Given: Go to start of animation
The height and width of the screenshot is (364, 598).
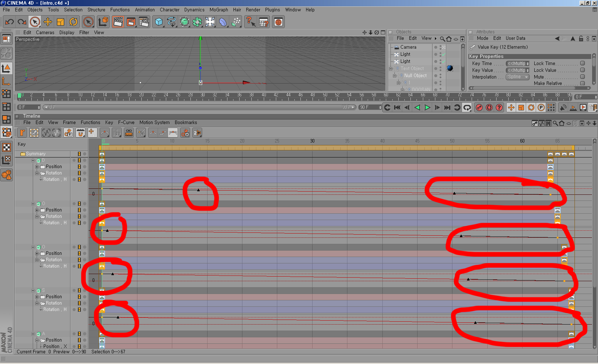Looking at the screenshot, I should tap(397, 107).
